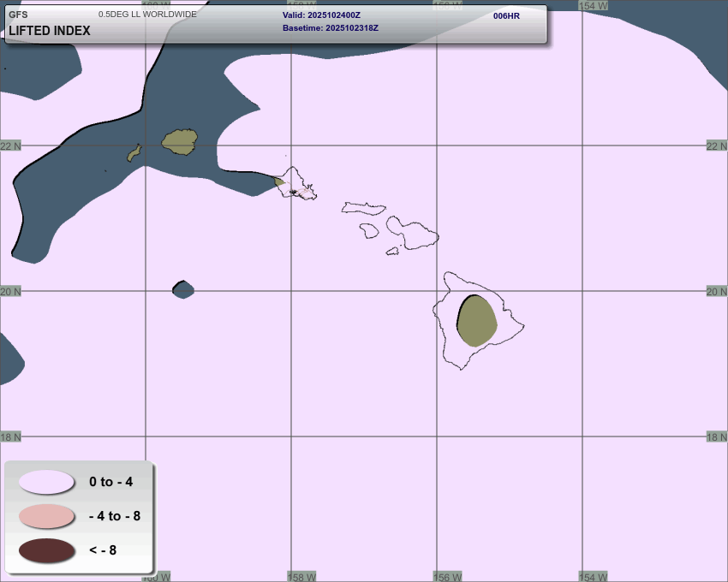The height and width of the screenshot is (582, 728).
Task: Click the pink -4 to -8 legend swatch
Action: point(46,516)
